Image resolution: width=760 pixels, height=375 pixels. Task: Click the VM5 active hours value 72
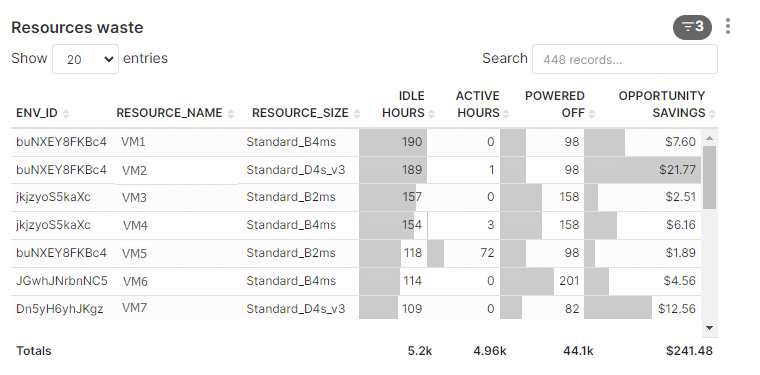pos(487,253)
